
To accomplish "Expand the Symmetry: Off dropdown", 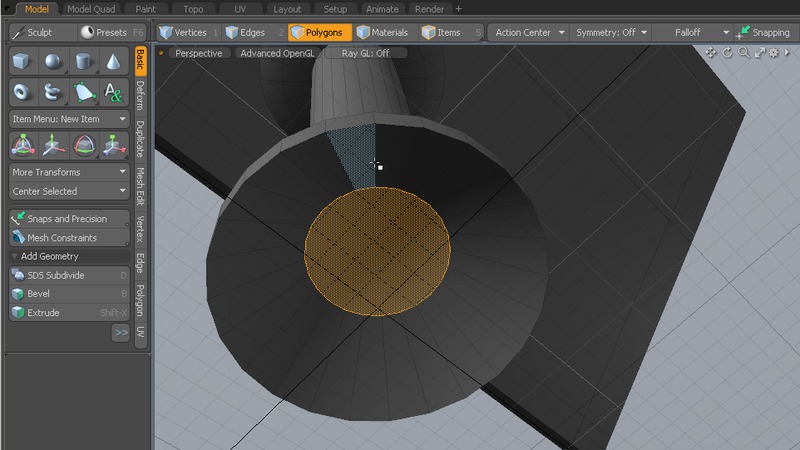I will click(x=612, y=32).
